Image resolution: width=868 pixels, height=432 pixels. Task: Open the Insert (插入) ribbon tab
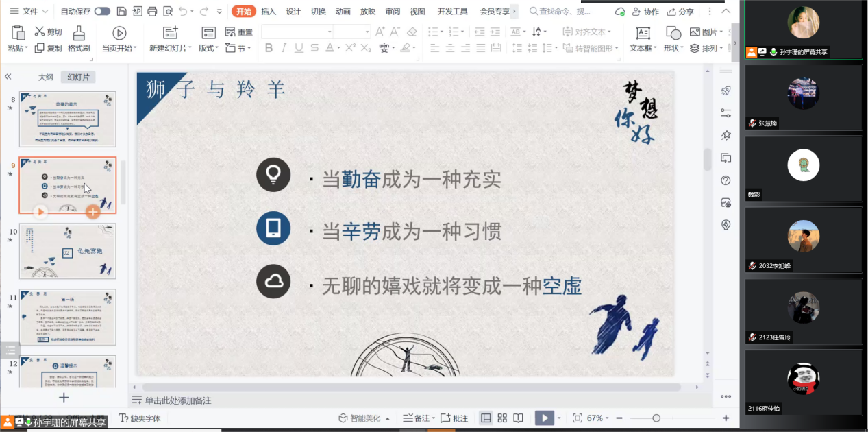pyautogui.click(x=269, y=12)
